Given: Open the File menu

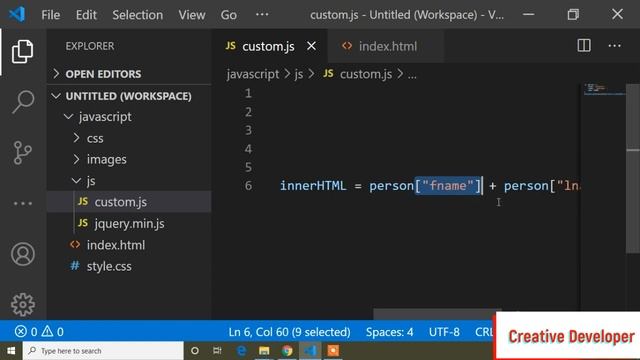Looking at the screenshot, I should click(x=51, y=15).
